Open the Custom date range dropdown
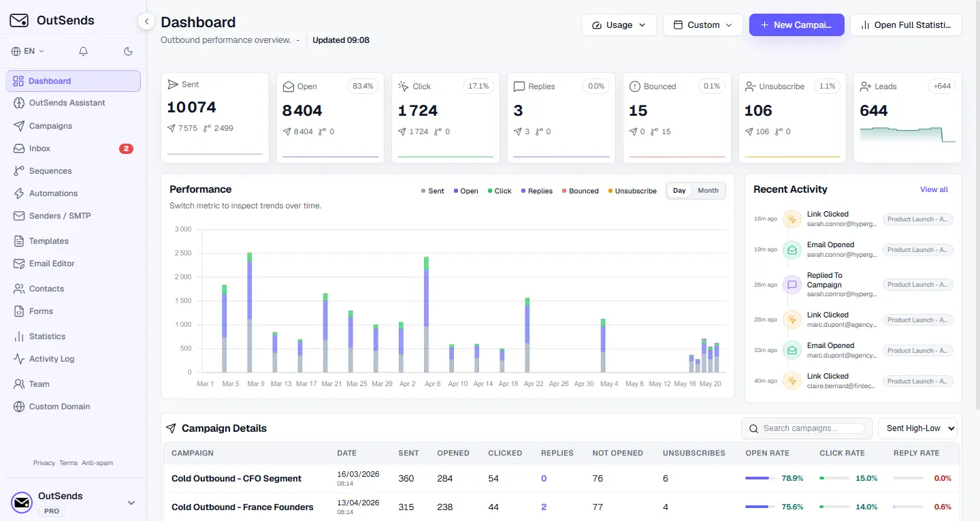The height and width of the screenshot is (521, 980). pos(702,25)
